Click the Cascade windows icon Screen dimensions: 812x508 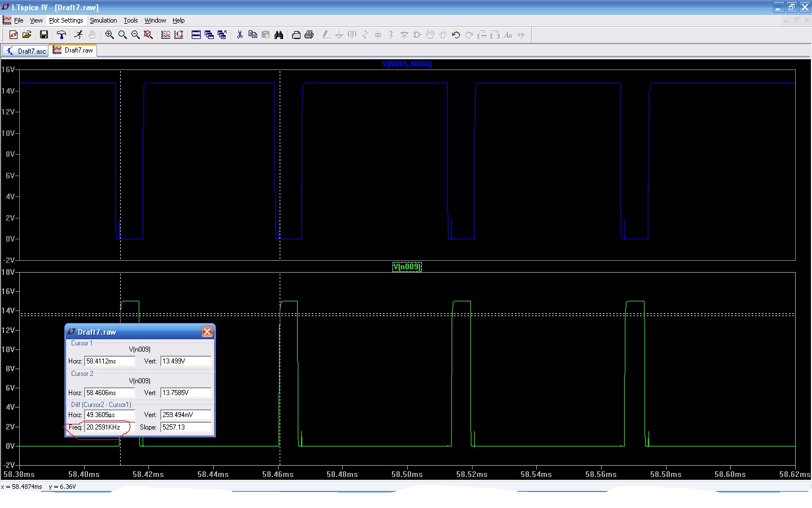(x=209, y=35)
